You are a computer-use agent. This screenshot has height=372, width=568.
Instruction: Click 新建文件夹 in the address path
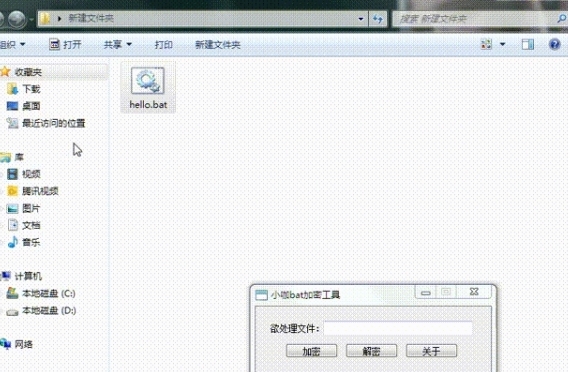tap(91, 18)
